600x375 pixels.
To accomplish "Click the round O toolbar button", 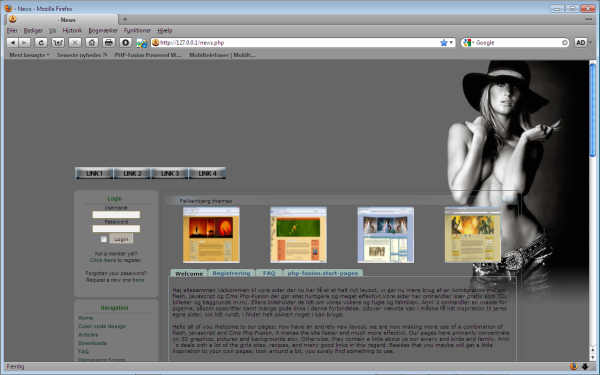I will click(x=126, y=42).
